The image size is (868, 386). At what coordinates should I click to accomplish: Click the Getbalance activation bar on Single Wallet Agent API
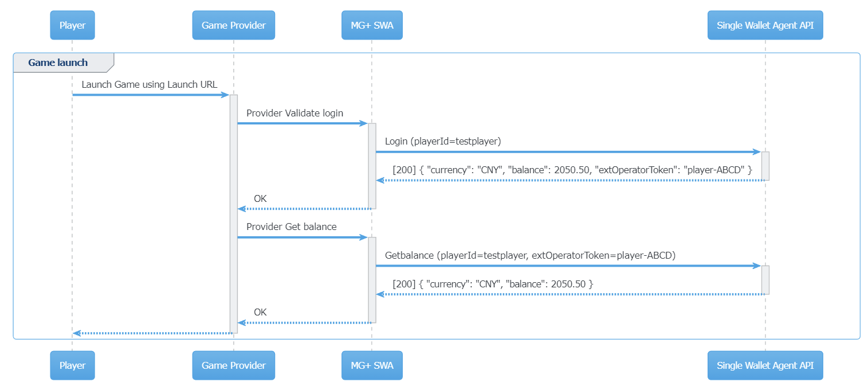tap(765, 280)
